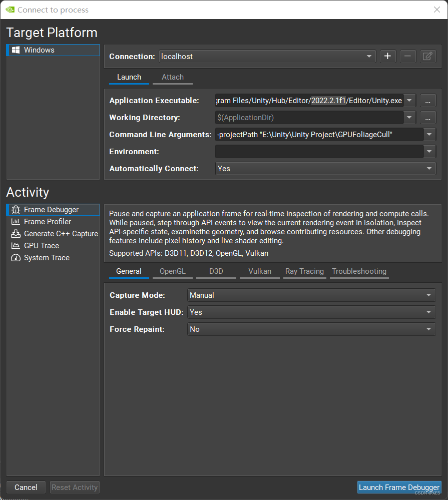Viewport: 448px width, 500px height.
Task: Select the System Trace activity
Action: coord(53,258)
